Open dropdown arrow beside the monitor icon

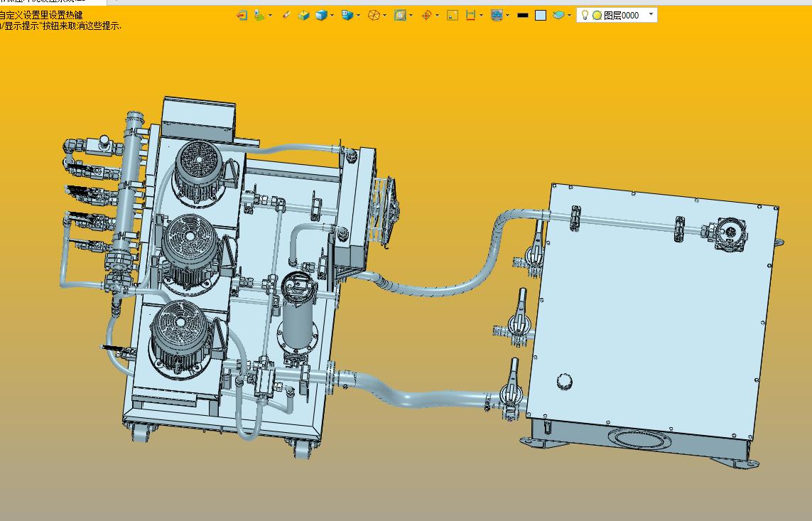(x=507, y=16)
